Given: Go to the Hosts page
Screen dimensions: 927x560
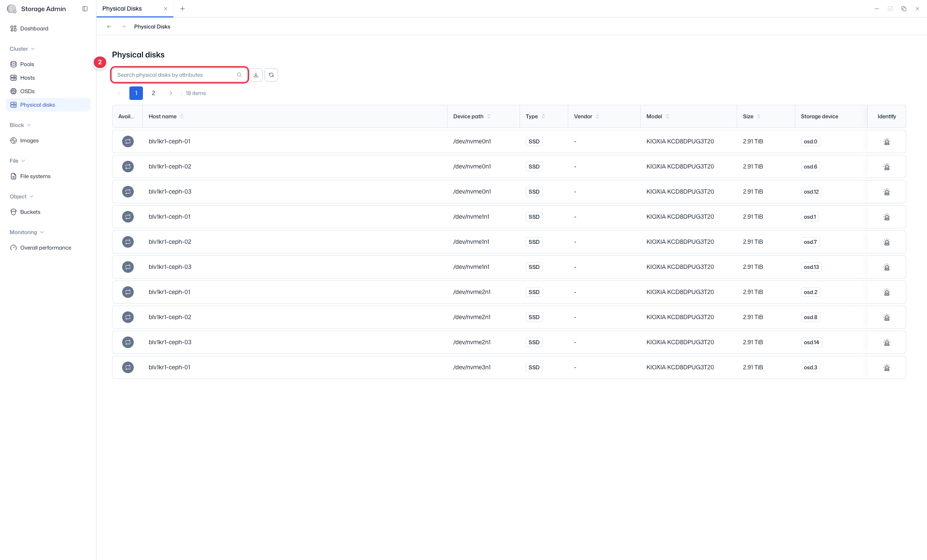Looking at the screenshot, I should click(x=48, y=78).
